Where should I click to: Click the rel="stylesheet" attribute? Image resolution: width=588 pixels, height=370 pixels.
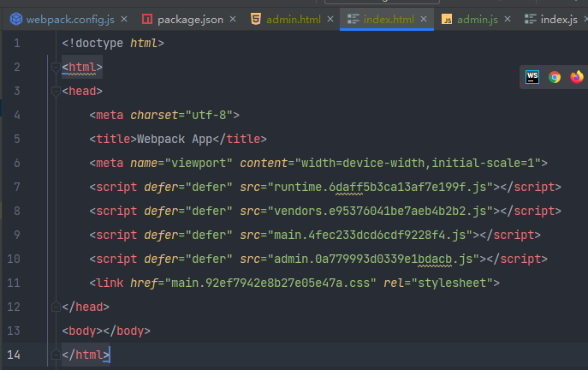click(x=437, y=283)
